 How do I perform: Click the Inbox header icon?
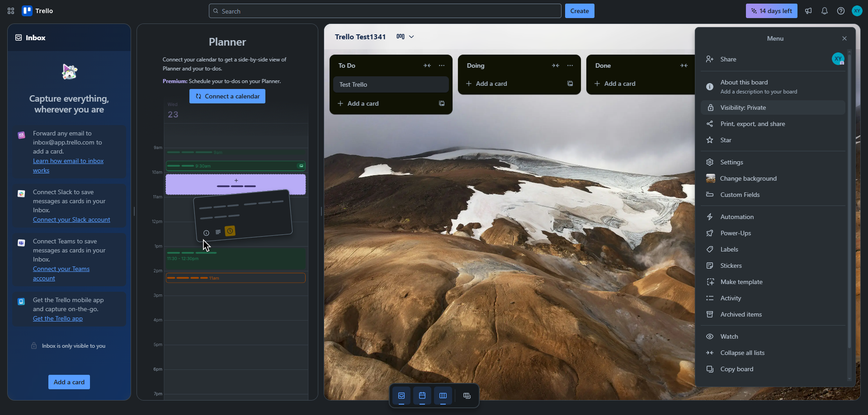(19, 37)
